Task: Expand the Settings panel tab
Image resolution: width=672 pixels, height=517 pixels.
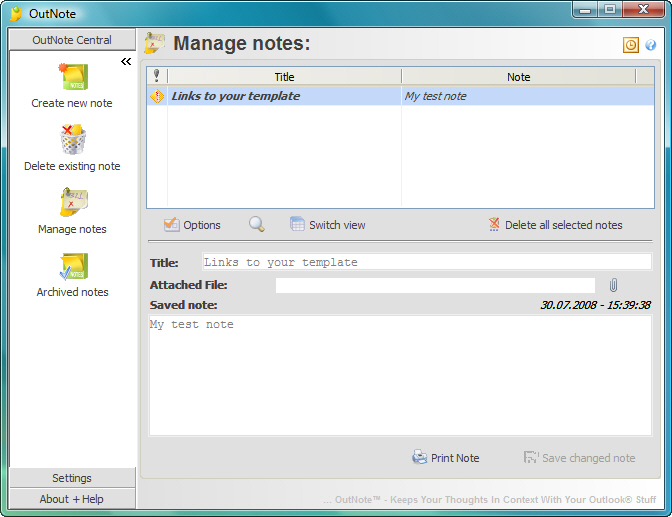Action: [x=72, y=478]
